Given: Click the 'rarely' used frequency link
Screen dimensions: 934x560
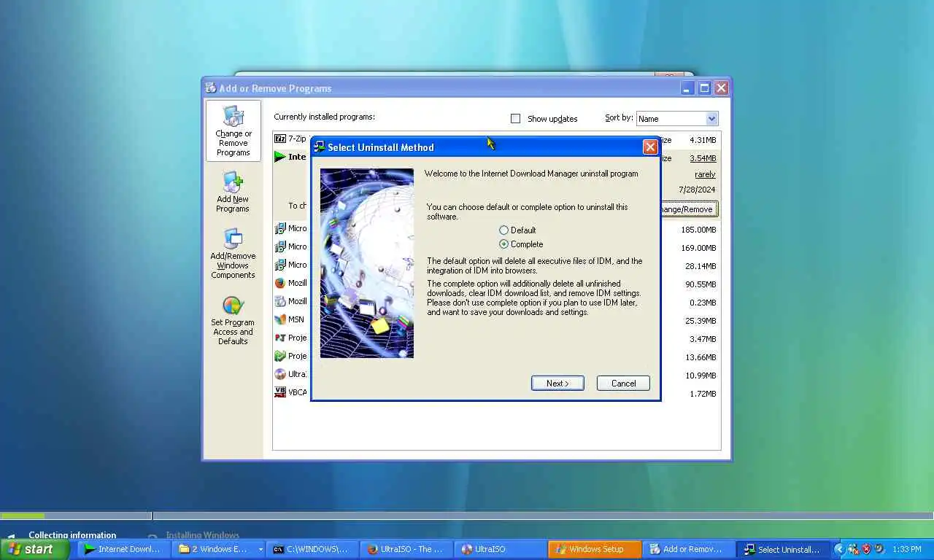Looking at the screenshot, I should coord(705,175).
